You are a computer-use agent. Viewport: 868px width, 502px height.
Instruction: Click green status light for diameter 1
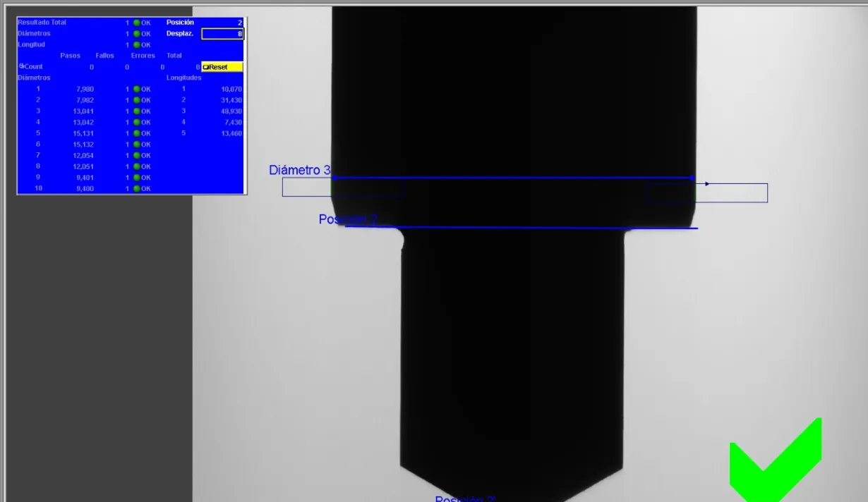tap(136, 90)
